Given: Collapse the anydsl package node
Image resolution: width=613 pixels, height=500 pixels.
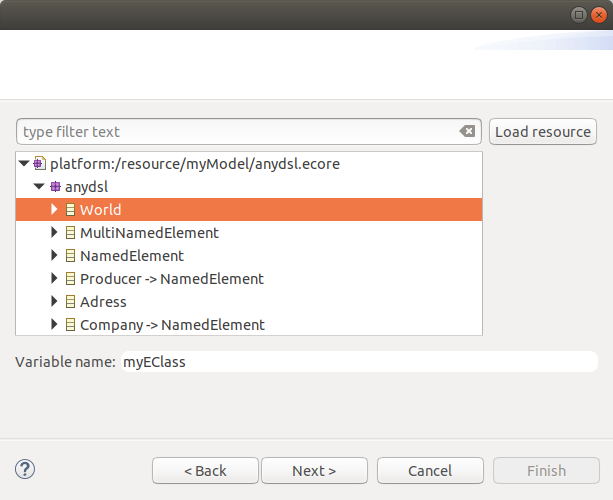Looking at the screenshot, I should pyautogui.click(x=39, y=187).
